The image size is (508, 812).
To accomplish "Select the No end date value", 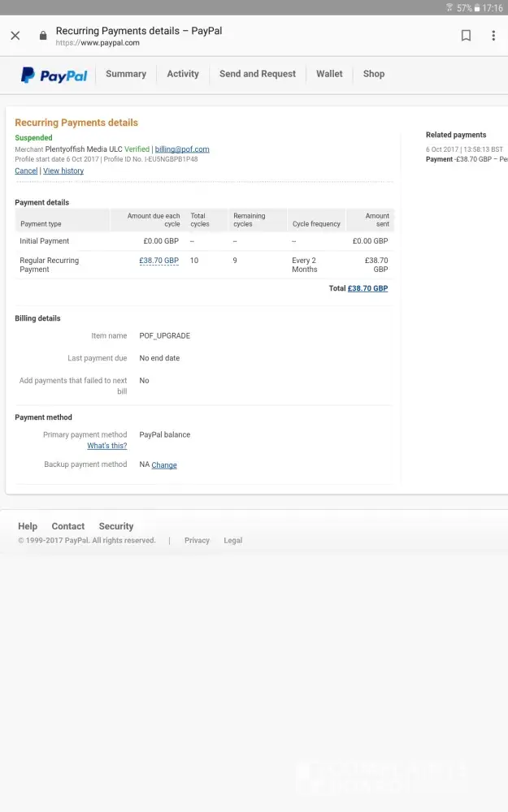I will [x=159, y=358].
